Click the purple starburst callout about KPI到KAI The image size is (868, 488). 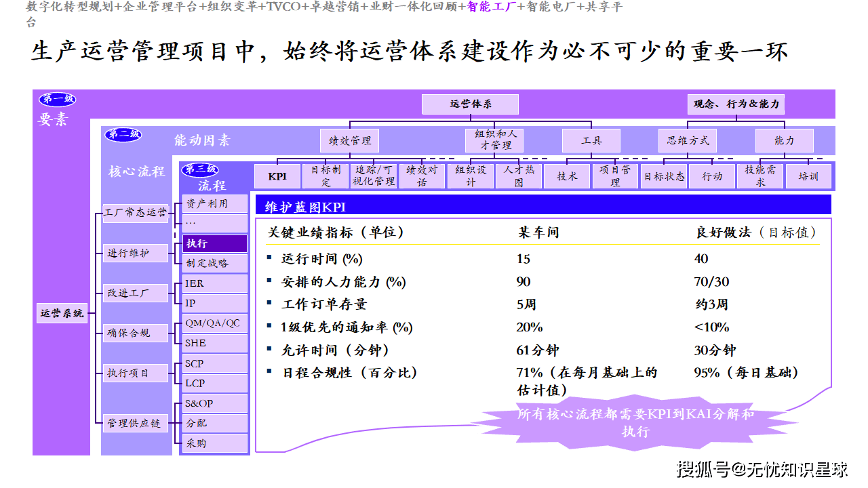(x=635, y=422)
